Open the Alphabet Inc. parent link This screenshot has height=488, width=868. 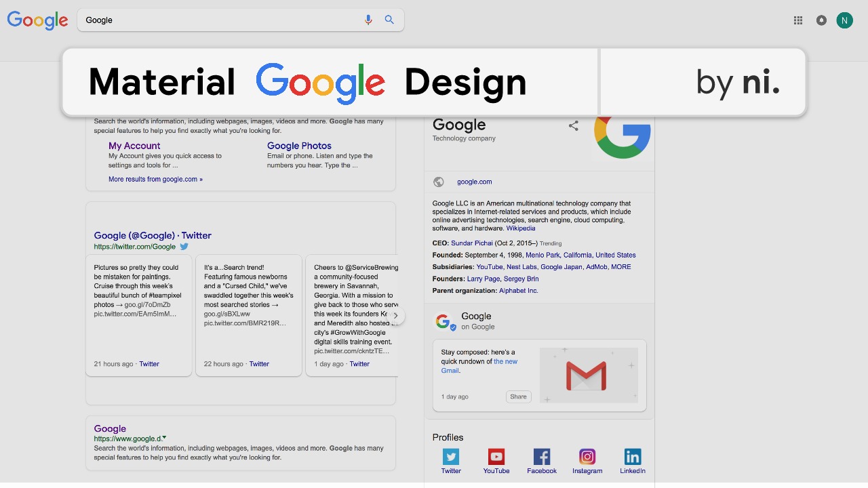(519, 291)
